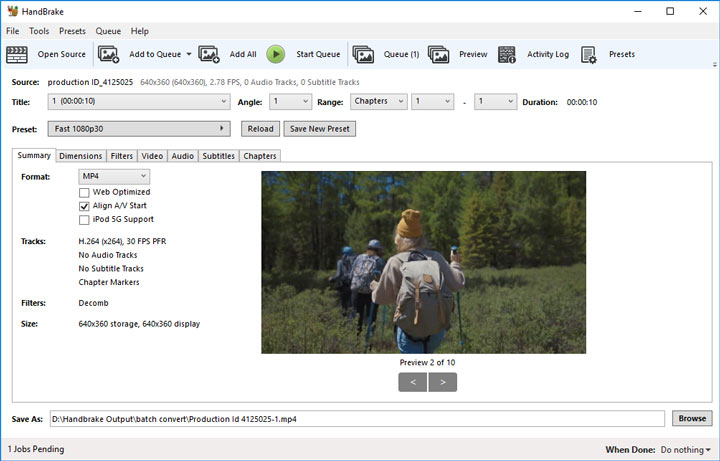The image size is (720, 461).
Task: Go to the next preview image
Action: 442,381
